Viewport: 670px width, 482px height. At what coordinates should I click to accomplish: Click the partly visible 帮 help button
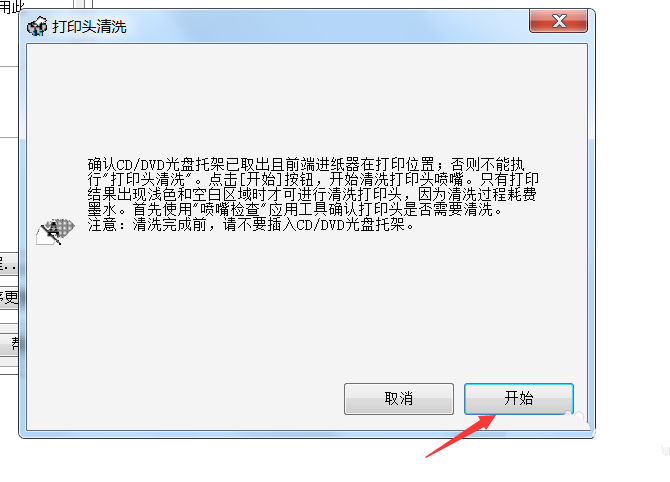(x=9, y=344)
